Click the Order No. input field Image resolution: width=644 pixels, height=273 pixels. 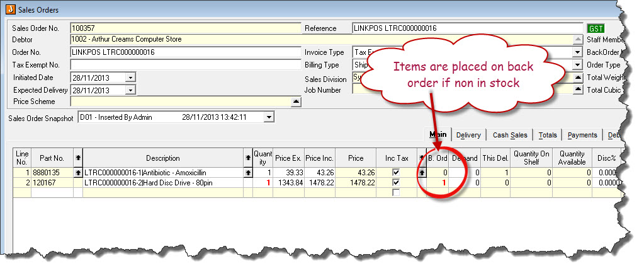click(186, 52)
